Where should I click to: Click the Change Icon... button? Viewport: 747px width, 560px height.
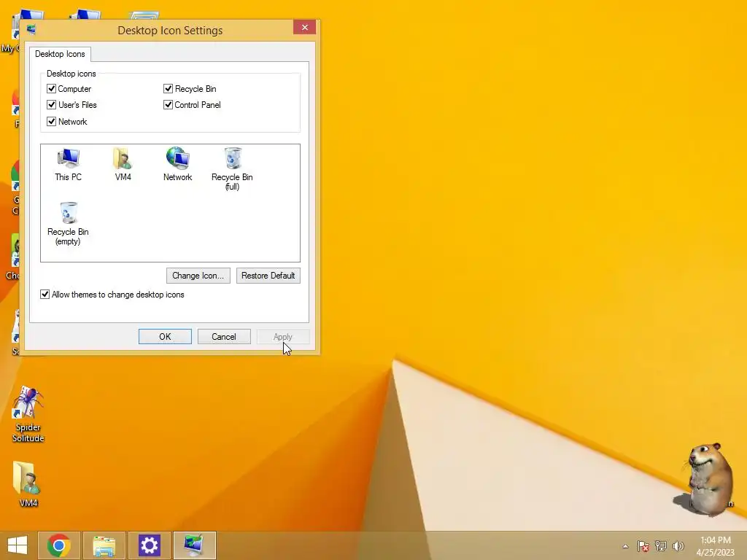(x=198, y=276)
